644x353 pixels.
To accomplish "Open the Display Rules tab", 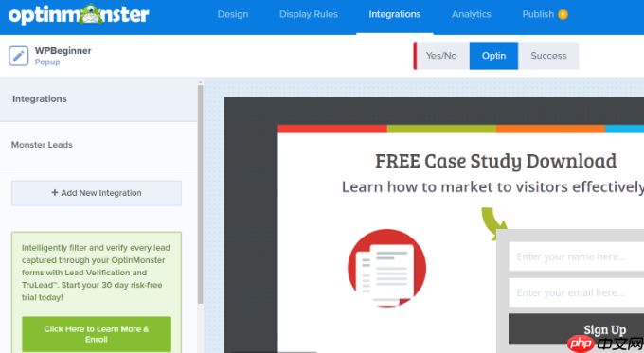I will click(309, 14).
